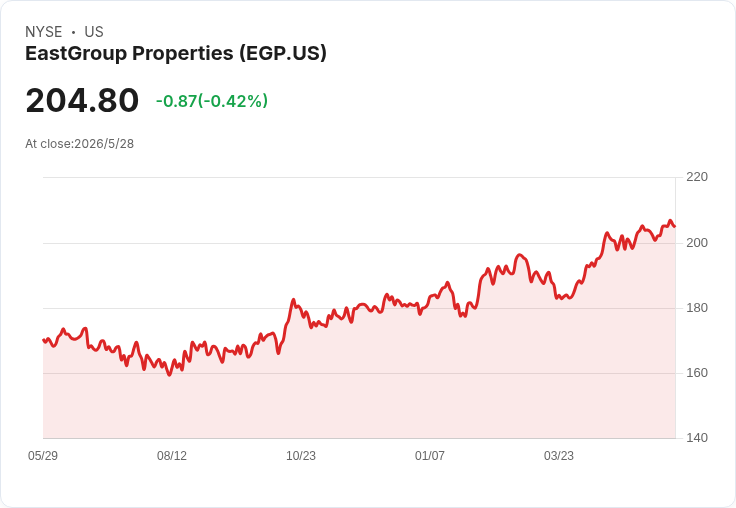Click the chart's lowest dip near 08/12

click(169, 375)
